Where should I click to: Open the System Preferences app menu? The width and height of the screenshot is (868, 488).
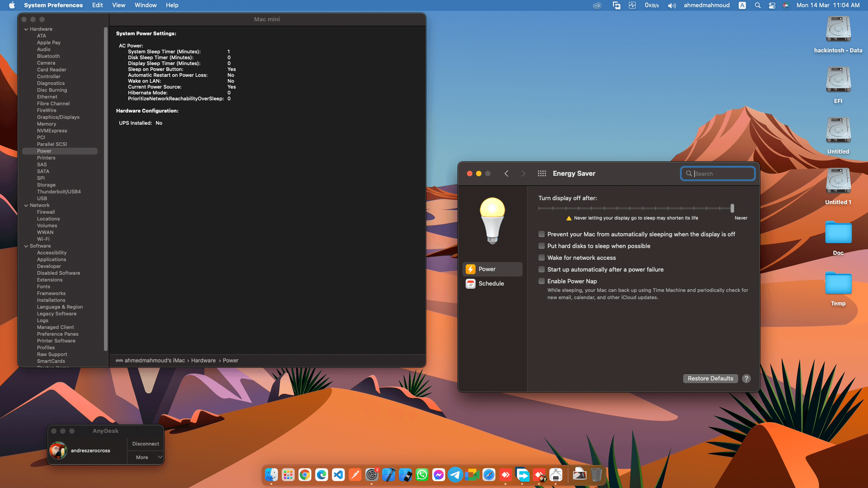[53, 5]
